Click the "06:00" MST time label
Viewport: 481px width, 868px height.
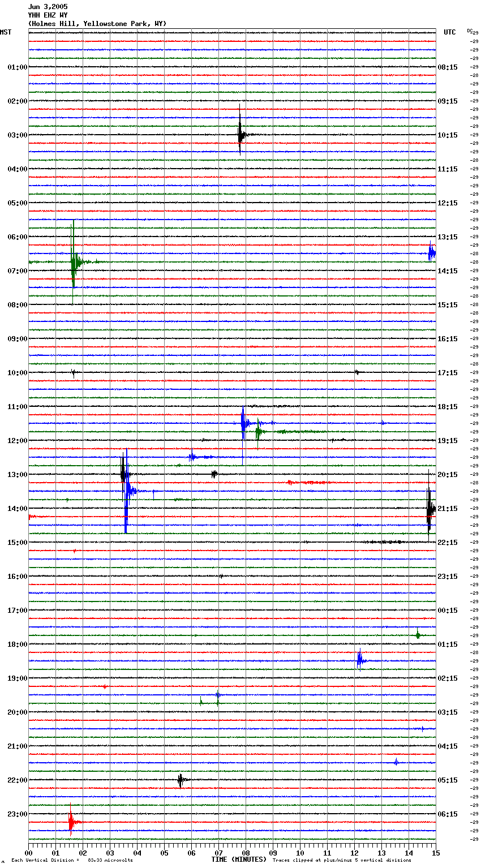tap(18, 237)
